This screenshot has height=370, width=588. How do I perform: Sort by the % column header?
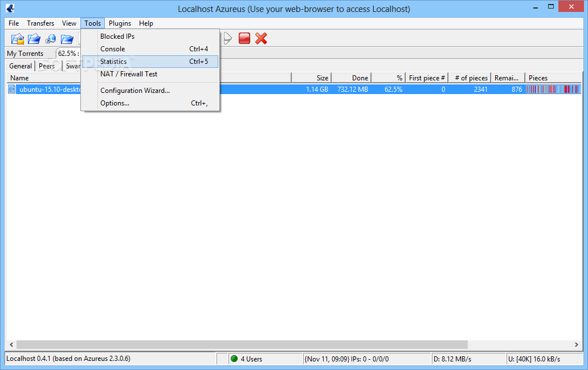[x=388, y=78]
